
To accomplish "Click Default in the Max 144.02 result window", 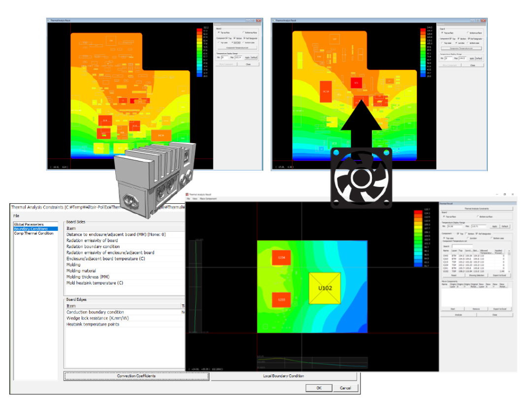I will pyautogui.click(x=479, y=58).
